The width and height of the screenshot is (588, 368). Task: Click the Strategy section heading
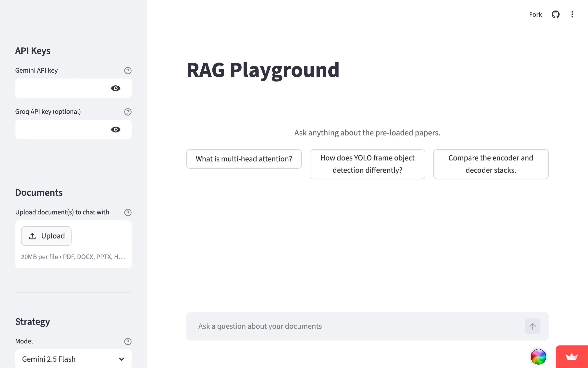33,322
